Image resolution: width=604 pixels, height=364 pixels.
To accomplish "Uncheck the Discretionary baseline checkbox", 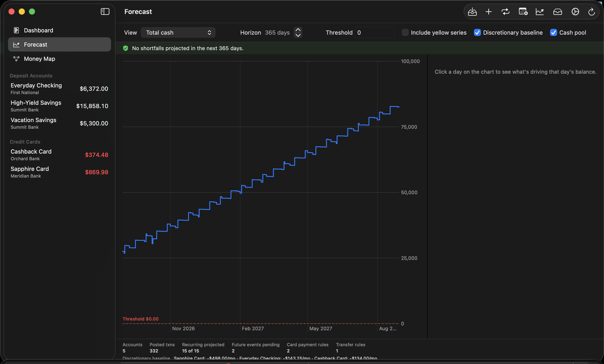I will (477, 33).
